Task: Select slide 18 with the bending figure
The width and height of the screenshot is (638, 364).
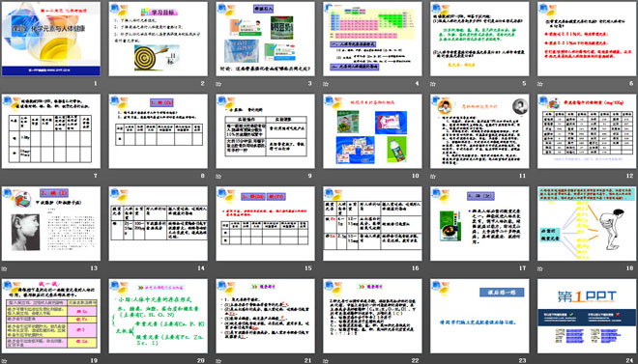Action: [587, 223]
